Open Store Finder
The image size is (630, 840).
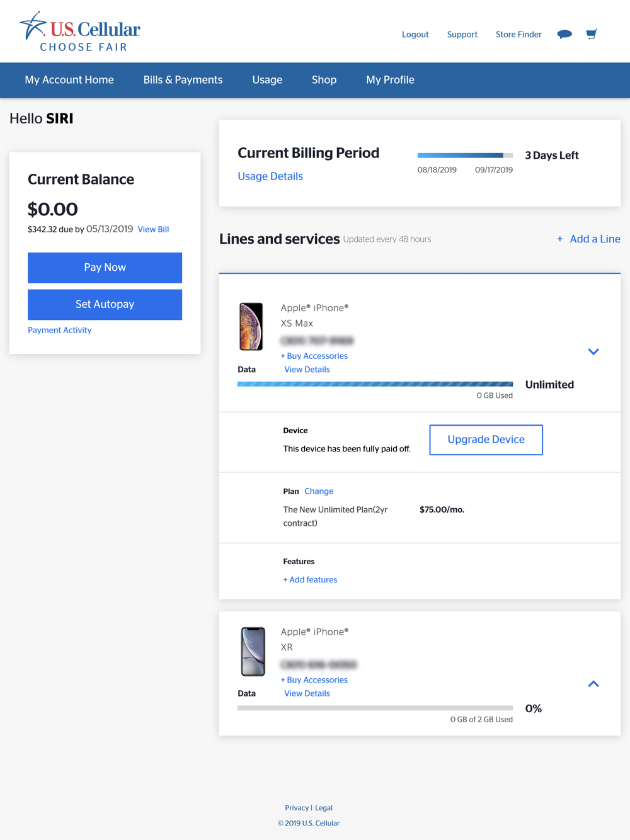518,35
